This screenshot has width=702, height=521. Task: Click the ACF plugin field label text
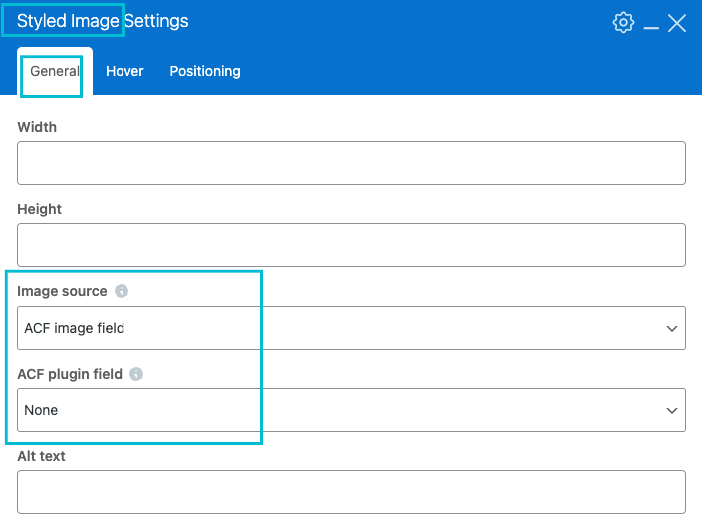pyautogui.click(x=70, y=374)
